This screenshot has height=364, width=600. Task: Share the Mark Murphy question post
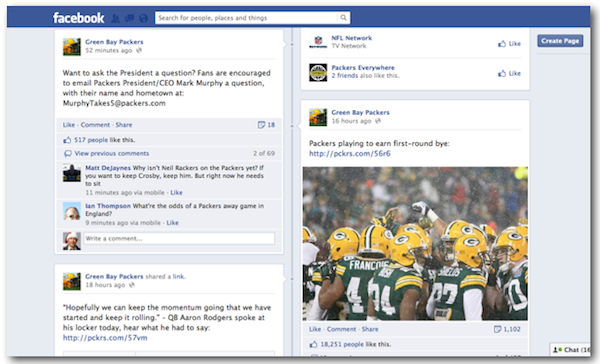click(x=124, y=125)
